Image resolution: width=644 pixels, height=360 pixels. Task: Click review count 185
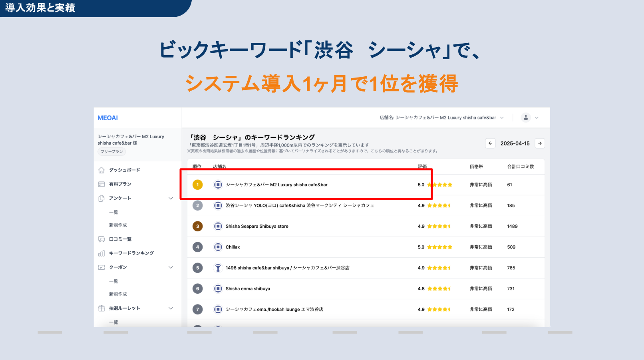pyautogui.click(x=511, y=205)
